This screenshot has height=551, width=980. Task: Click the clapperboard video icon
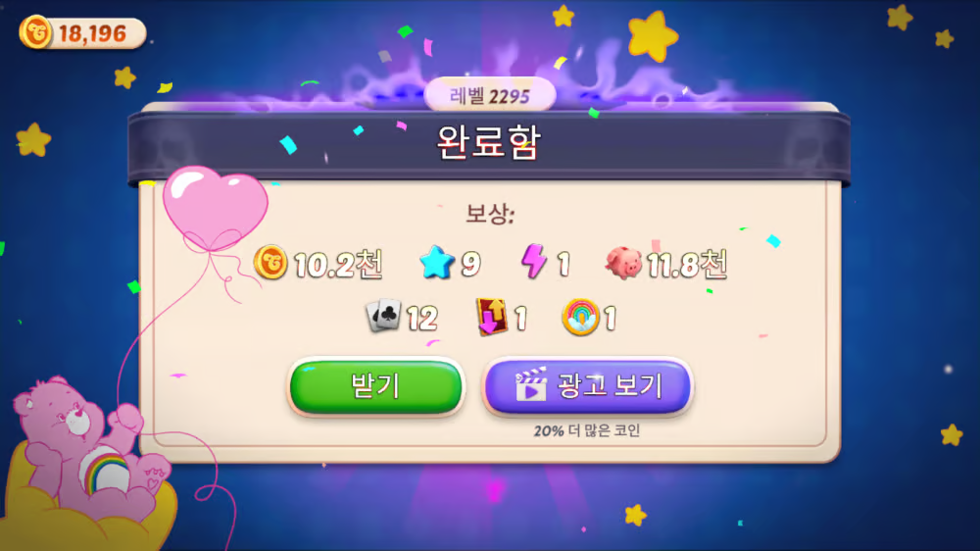530,384
